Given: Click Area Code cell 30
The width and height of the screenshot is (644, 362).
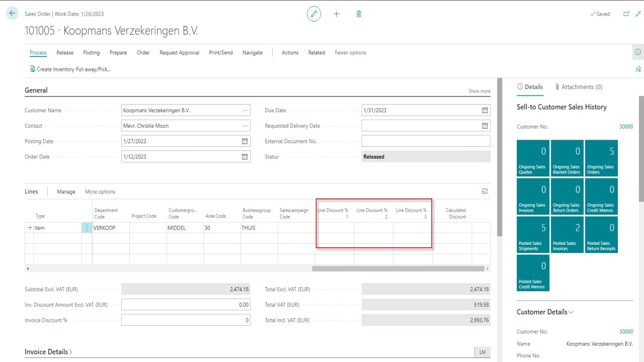Looking at the screenshot, I should pos(222,228).
